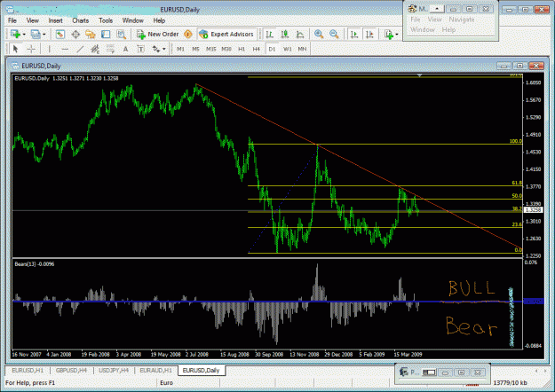Switch to the USDJPY,H4 chart tab
Image resolution: width=555 pixels, height=392 pixels.
(114, 370)
